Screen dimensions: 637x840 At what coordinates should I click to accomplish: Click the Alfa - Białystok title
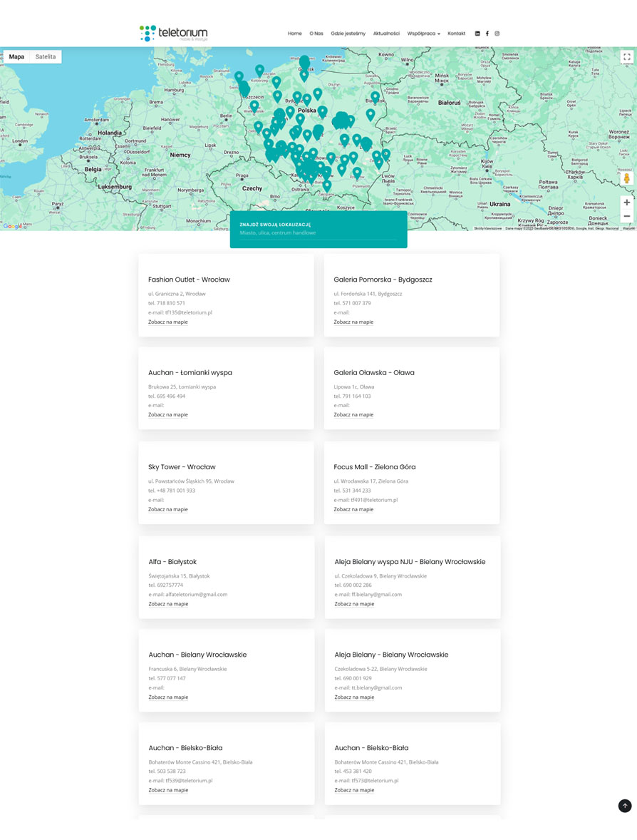pyautogui.click(x=172, y=562)
